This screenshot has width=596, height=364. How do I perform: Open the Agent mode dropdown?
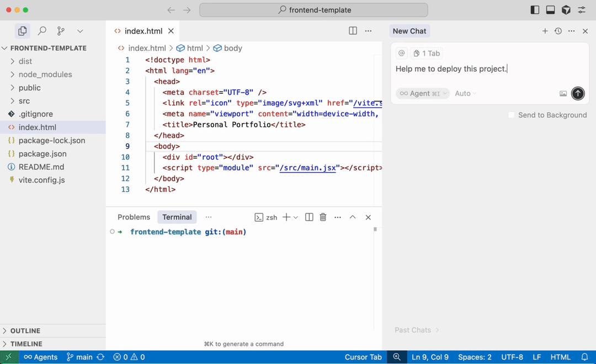[x=422, y=94]
